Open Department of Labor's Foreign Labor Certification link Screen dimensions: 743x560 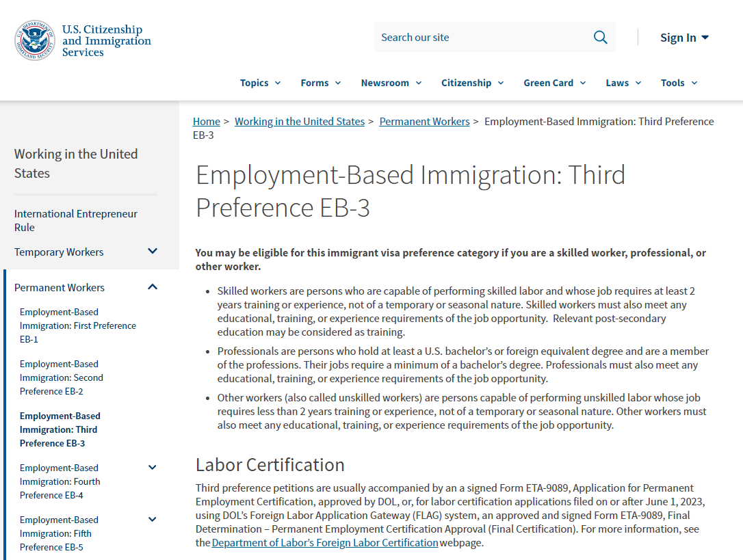[325, 543]
